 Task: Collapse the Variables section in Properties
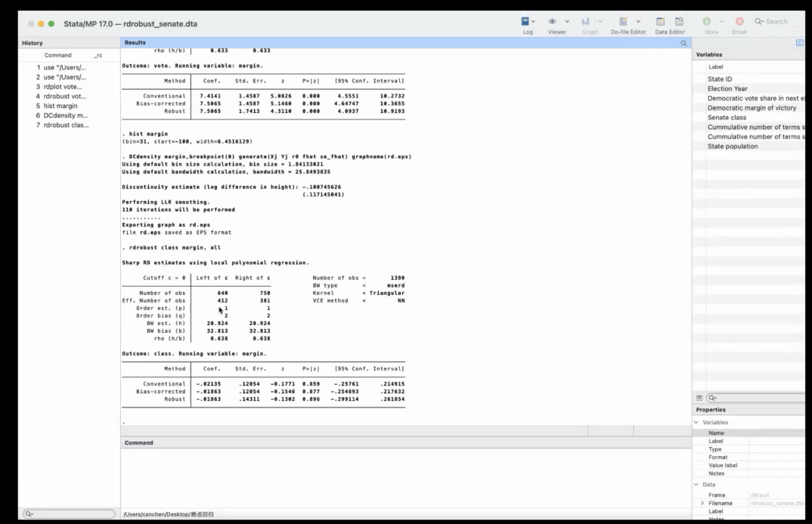pos(696,422)
